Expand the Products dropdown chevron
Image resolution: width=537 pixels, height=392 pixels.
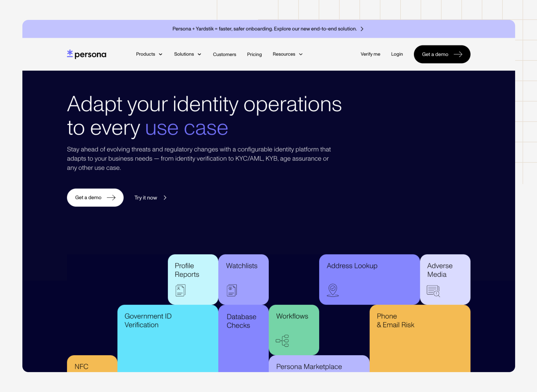pos(161,54)
